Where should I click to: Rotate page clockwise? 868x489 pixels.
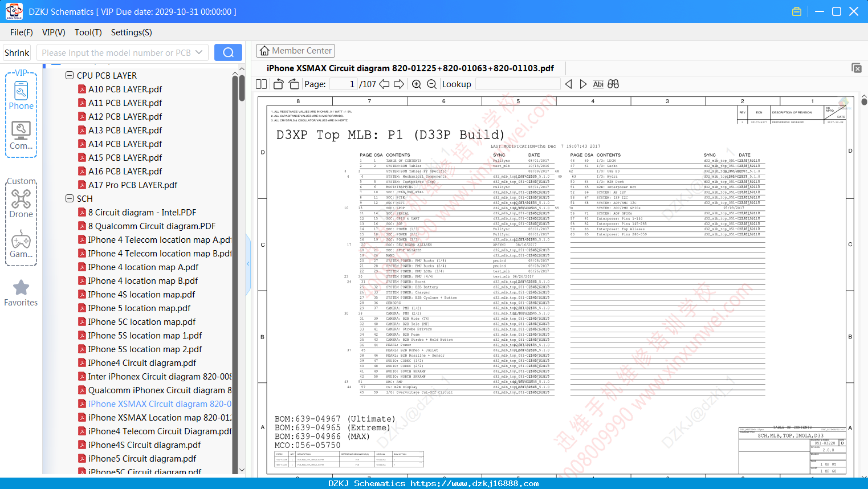[294, 84]
